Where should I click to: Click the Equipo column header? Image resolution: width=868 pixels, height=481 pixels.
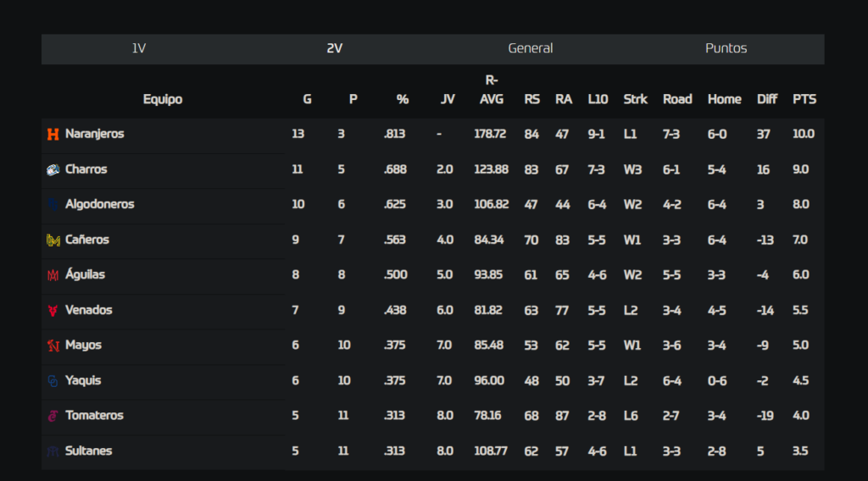tap(163, 100)
